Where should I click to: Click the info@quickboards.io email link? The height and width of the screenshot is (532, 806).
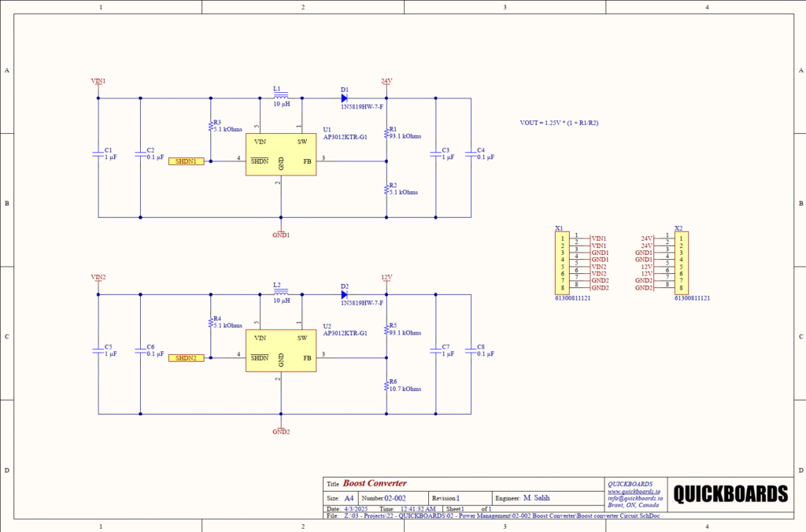pyautogui.click(x=634, y=498)
